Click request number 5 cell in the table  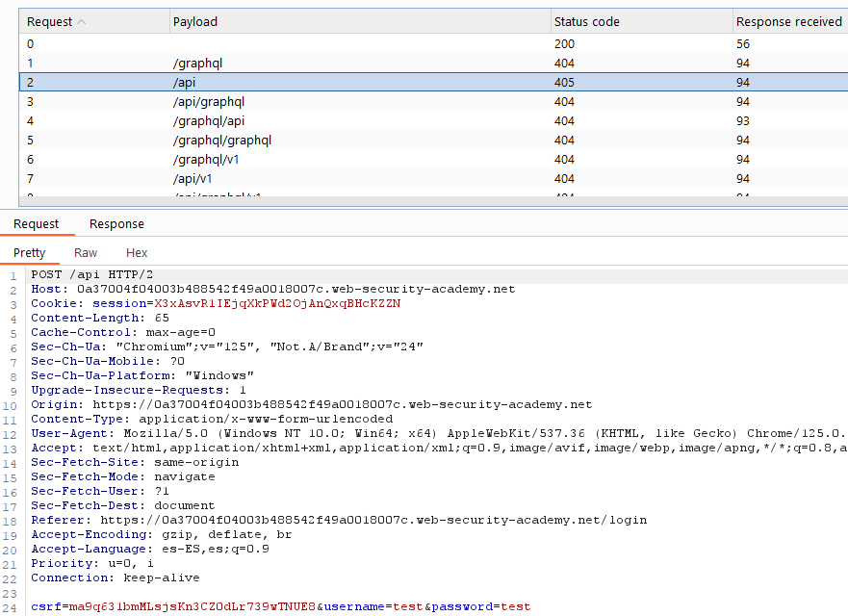coord(30,141)
